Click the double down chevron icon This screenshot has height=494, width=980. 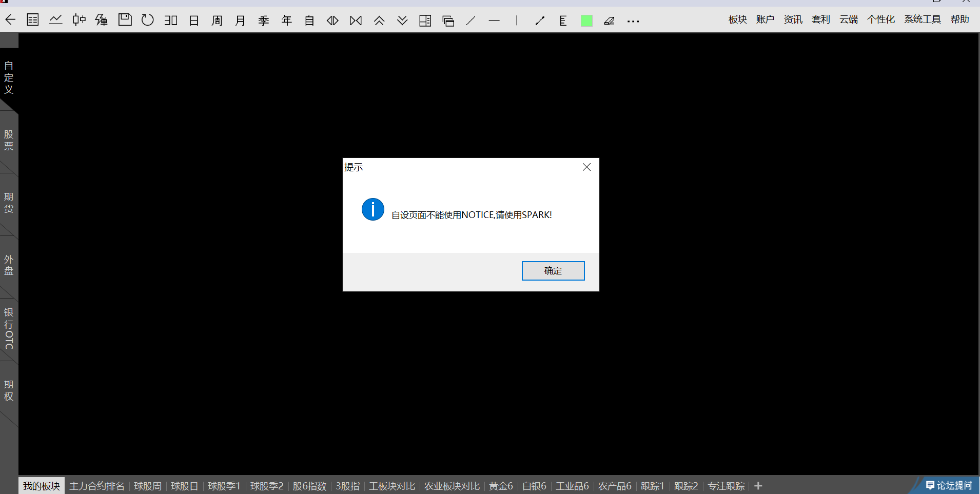[x=402, y=21]
